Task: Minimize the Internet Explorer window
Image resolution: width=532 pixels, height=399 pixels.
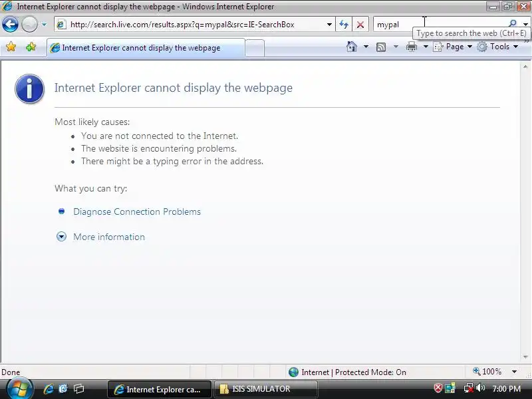Action: [493, 7]
